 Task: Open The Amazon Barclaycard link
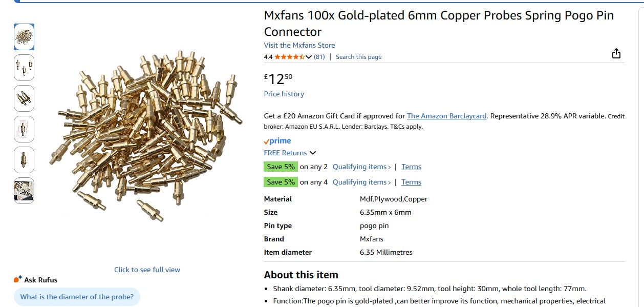click(447, 116)
